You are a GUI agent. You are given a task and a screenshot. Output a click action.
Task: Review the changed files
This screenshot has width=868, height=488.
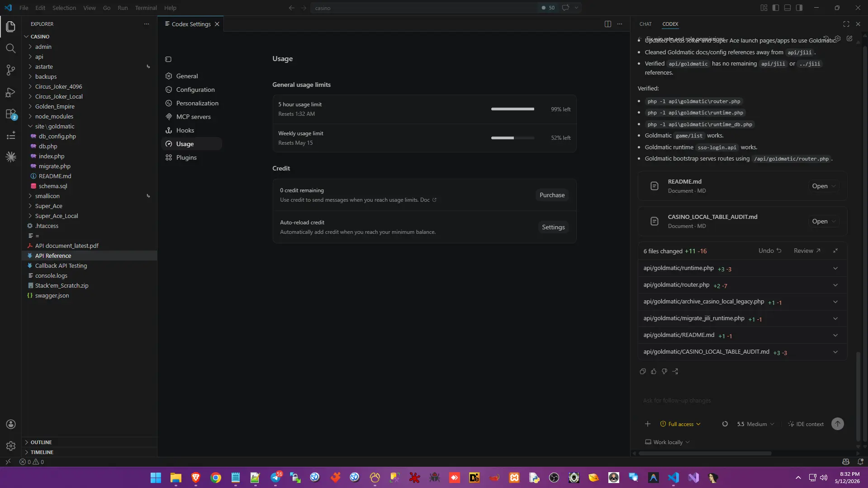click(x=807, y=251)
